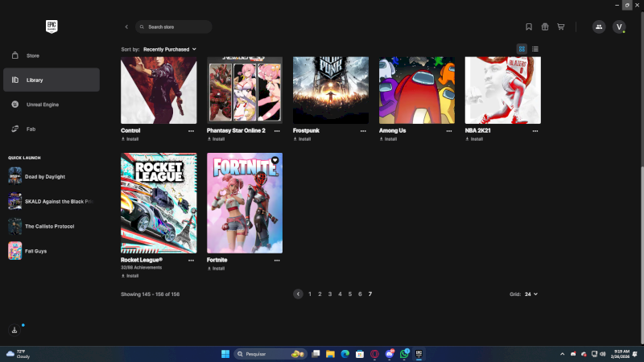This screenshot has height=362, width=644.
Task: Install Among Us
Action: coord(388,139)
